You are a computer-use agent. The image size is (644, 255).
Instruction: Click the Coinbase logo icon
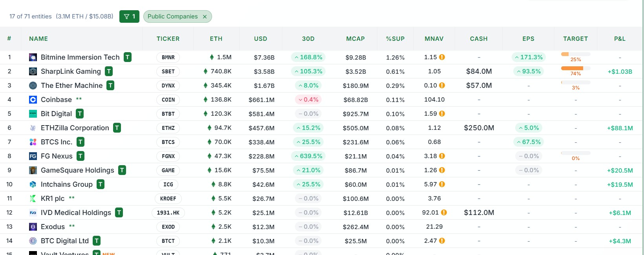click(x=33, y=100)
